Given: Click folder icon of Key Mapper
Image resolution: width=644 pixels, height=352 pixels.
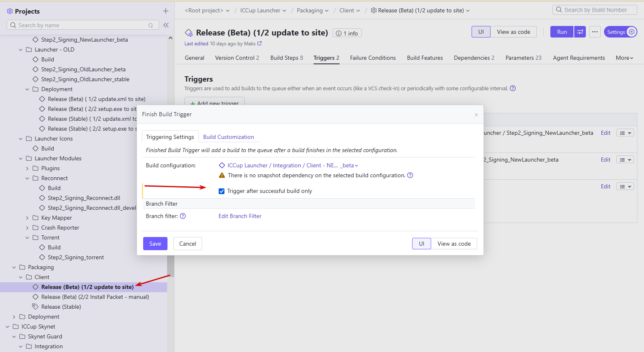Looking at the screenshot, I should [x=35, y=218].
